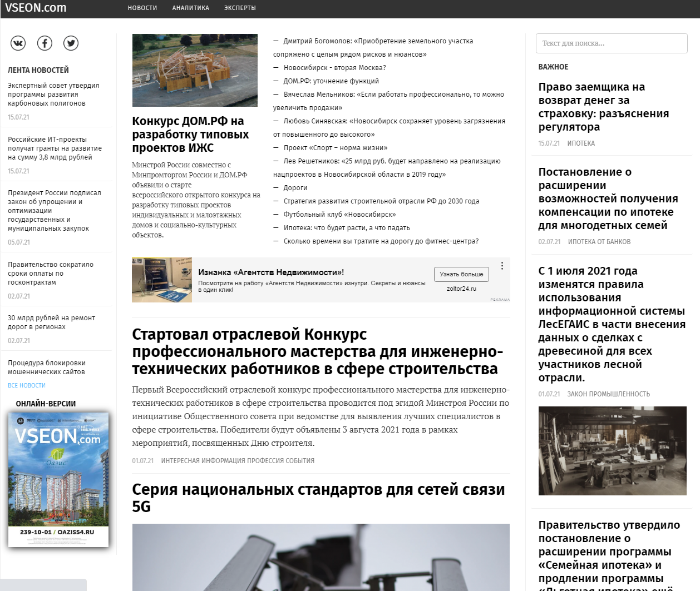Image resolution: width=700 pixels, height=591 pixels.
Task: Open the ПРОФЕССИЯ tag
Action: coord(267,461)
